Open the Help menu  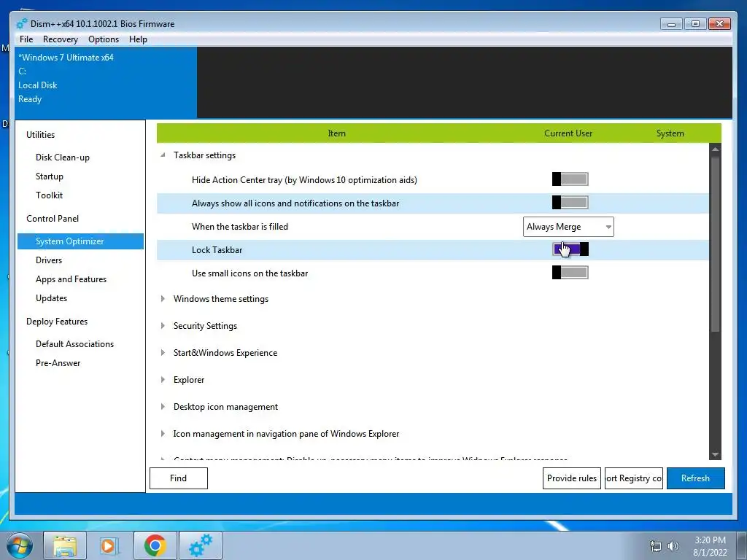click(138, 39)
